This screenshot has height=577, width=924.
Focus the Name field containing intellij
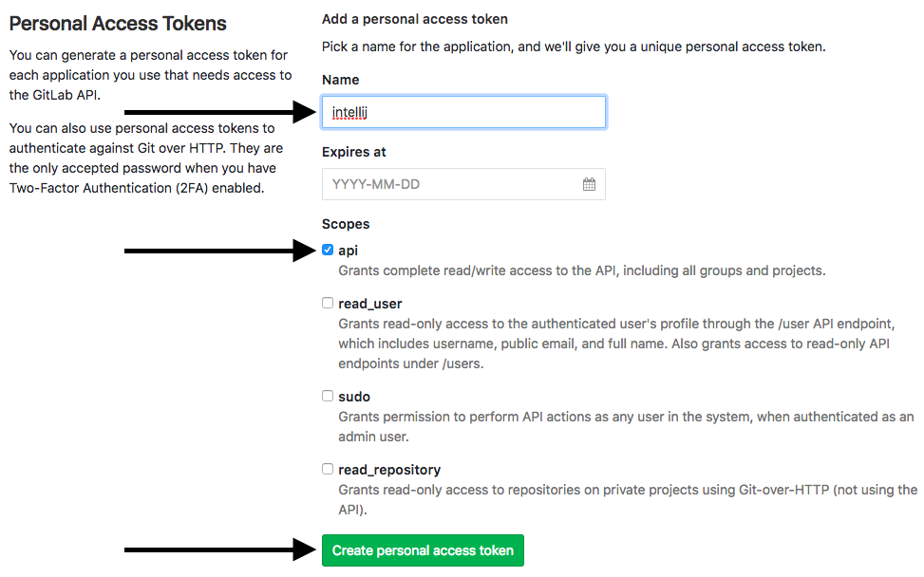463,113
